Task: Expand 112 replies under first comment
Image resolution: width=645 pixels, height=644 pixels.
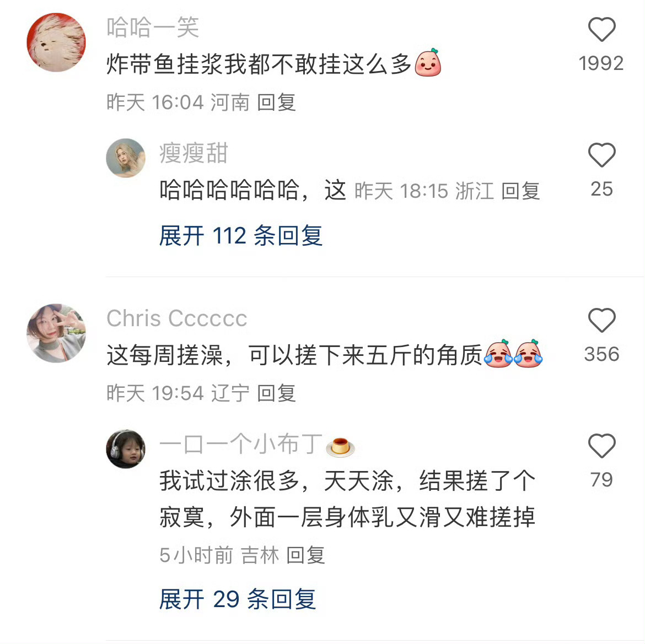Action: tap(241, 236)
